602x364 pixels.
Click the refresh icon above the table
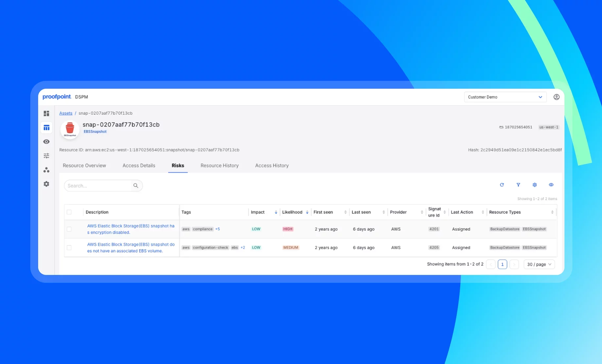click(502, 185)
